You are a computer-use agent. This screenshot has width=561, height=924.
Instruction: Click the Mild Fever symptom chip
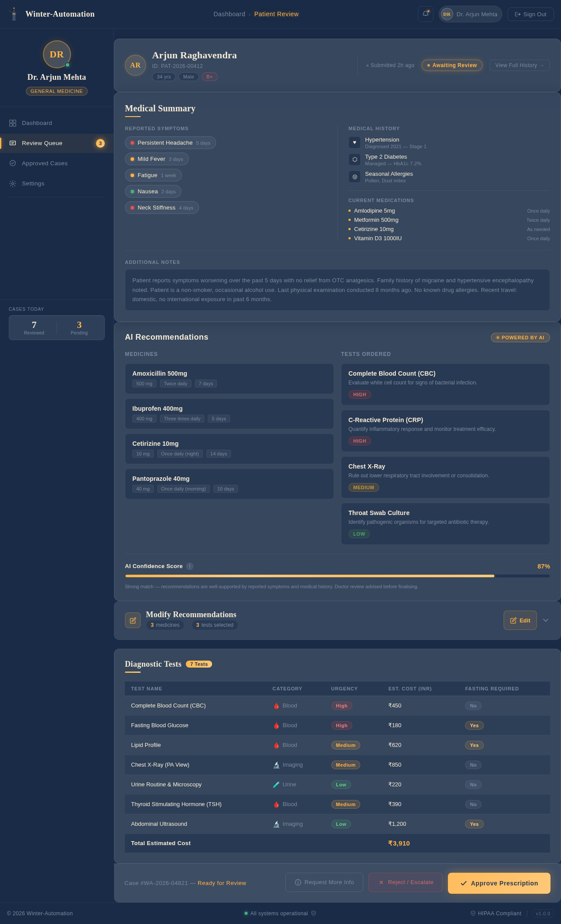pos(157,159)
